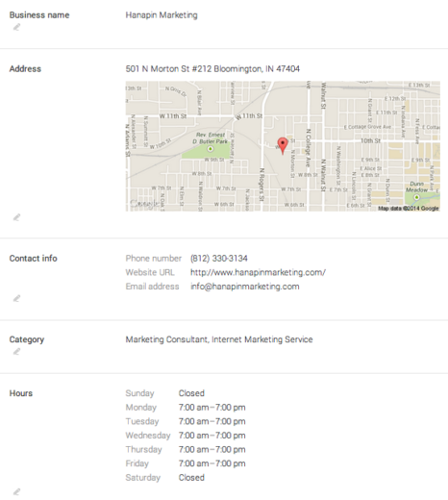This screenshot has width=448, height=500.
Task: Click the phone number (812) 330-3134
Action: click(219, 259)
